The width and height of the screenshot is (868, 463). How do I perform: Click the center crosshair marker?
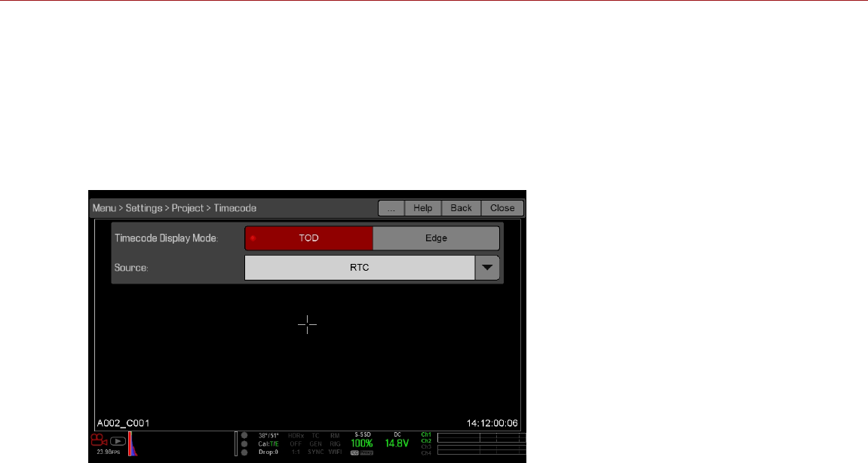[x=307, y=324]
